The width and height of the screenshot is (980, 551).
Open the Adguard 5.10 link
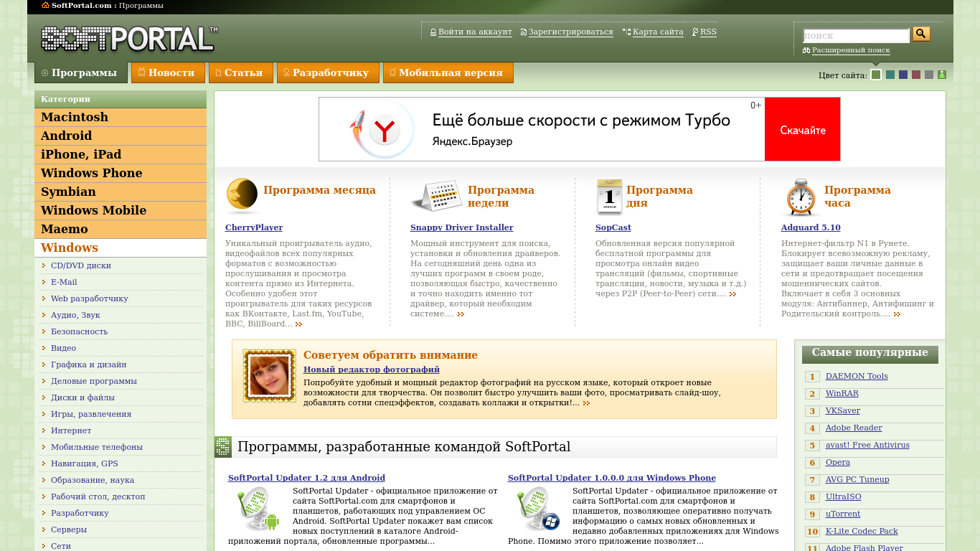click(x=811, y=227)
